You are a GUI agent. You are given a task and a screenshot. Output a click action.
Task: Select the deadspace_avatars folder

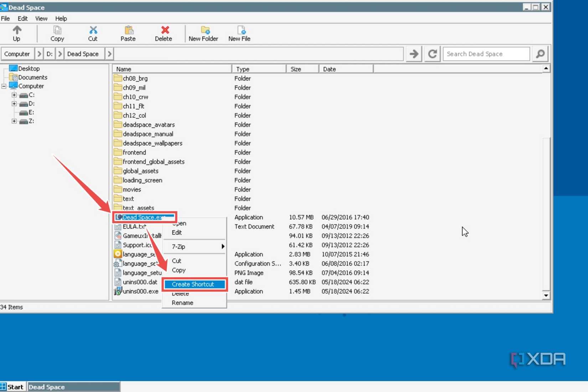click(144, 125)
